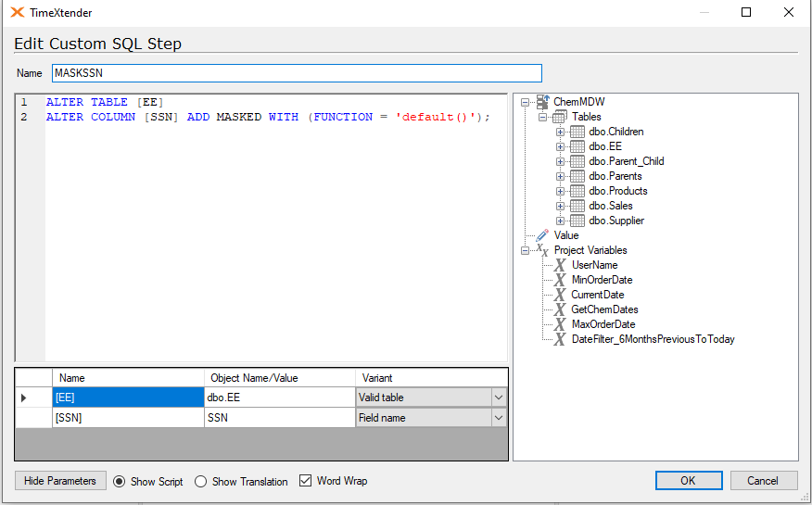812x505 pixels.
Task: Select the Show Script radio button
Action: coord(119,482)
